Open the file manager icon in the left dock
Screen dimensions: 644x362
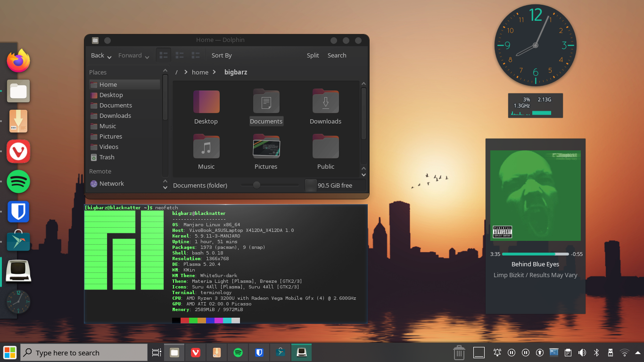[x=18, y=91]
